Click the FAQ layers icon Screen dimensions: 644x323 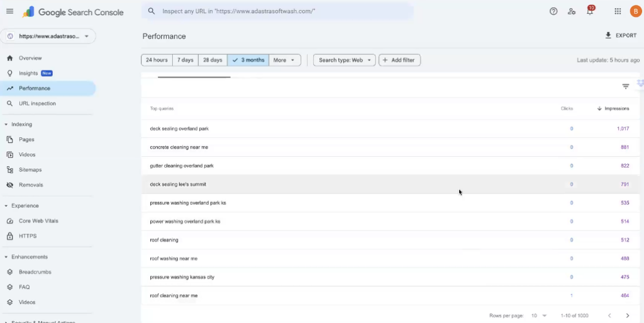coord(10,287)
